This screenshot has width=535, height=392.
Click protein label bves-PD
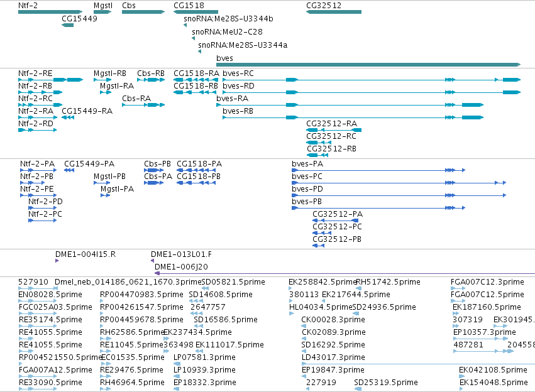pyautogui.click(x=307, y=189)
